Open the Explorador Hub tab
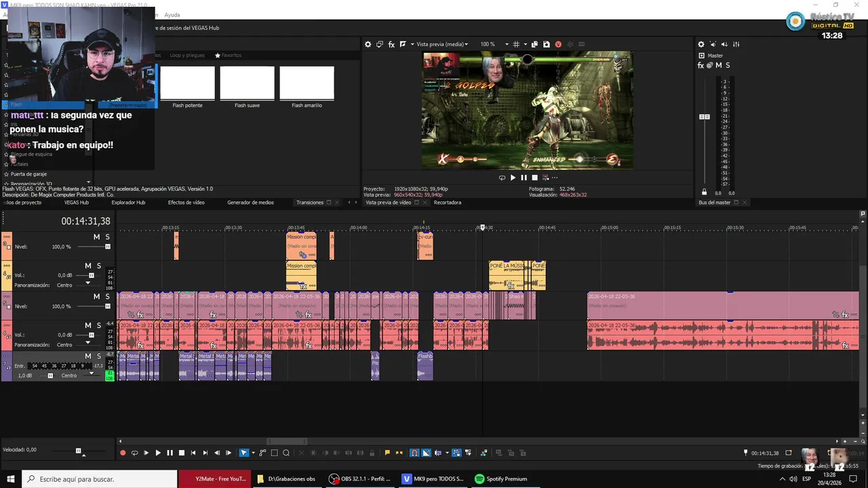Viewport: 868px width, 488px height. pos(128,203)
